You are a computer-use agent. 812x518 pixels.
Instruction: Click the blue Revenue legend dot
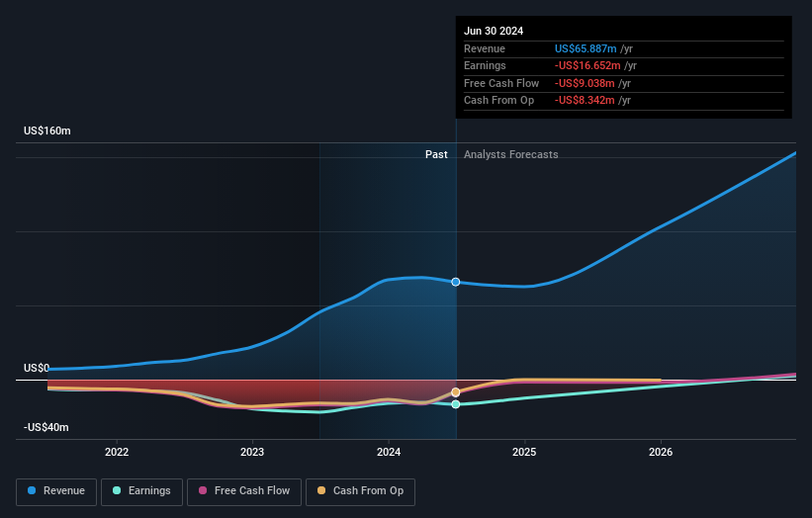[x=32, y=490]
